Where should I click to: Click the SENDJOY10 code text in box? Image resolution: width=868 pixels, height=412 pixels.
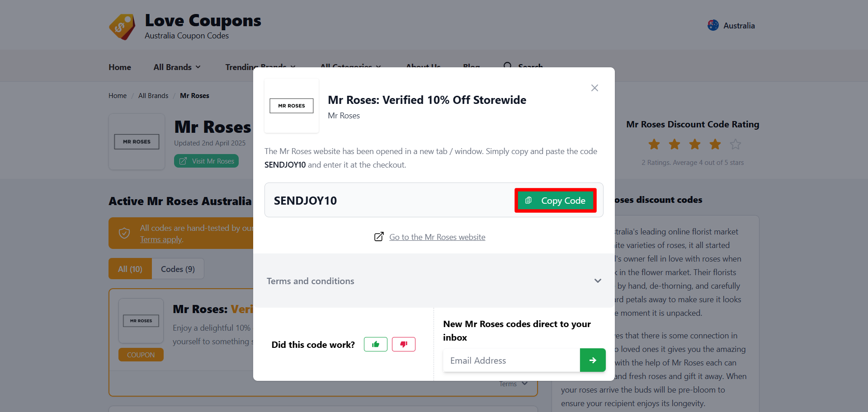coord(305,201)
